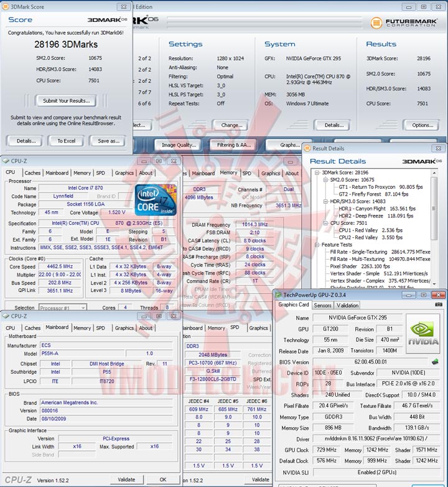Click the CPU-Z icon in Motherboard window title
The height and width of the screenshot is (487, 448).
[x=6, y=316]
